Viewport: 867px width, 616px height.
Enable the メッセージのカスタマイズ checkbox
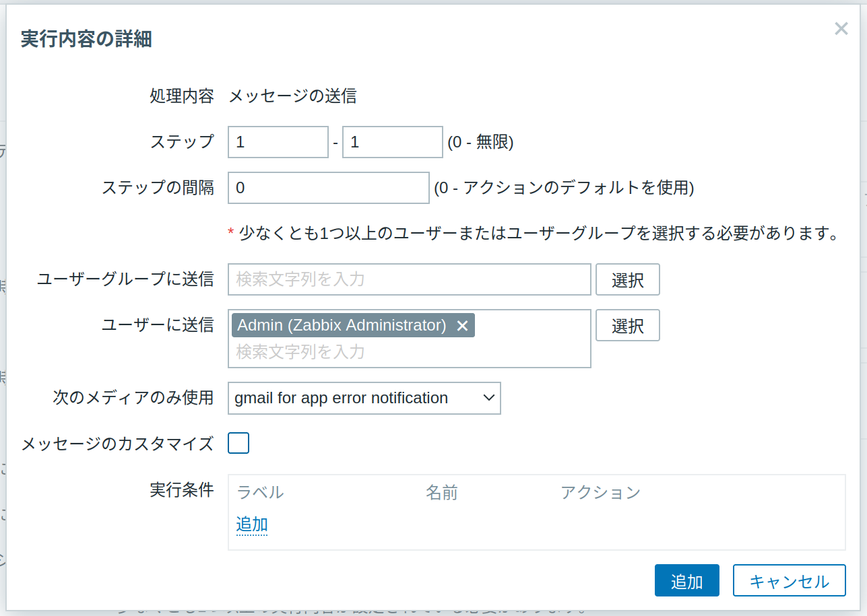pyautogui.click(x=238, y=443)
